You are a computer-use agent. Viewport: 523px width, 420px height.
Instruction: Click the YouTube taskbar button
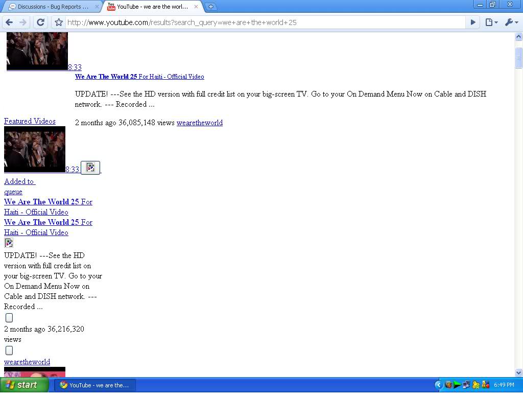click(95, 385)
